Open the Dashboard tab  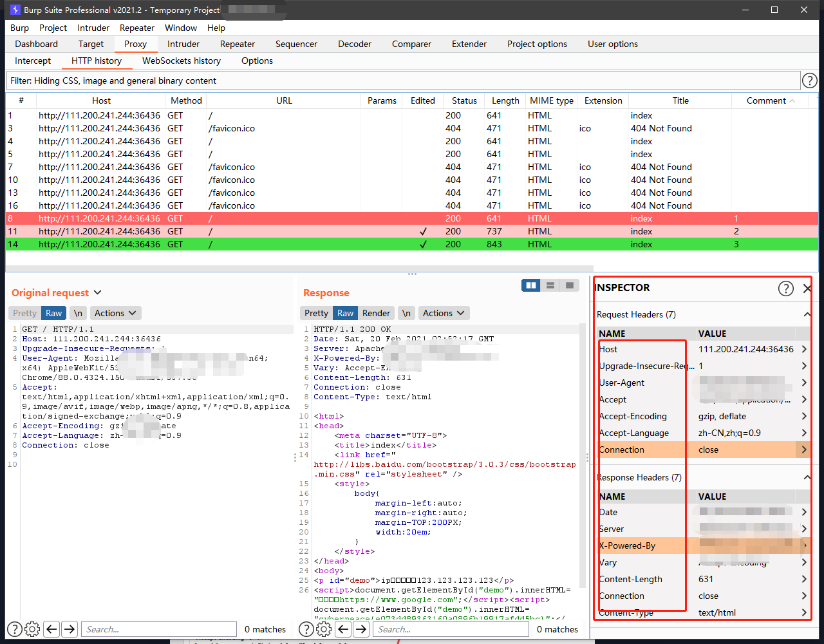click(37, 44)
